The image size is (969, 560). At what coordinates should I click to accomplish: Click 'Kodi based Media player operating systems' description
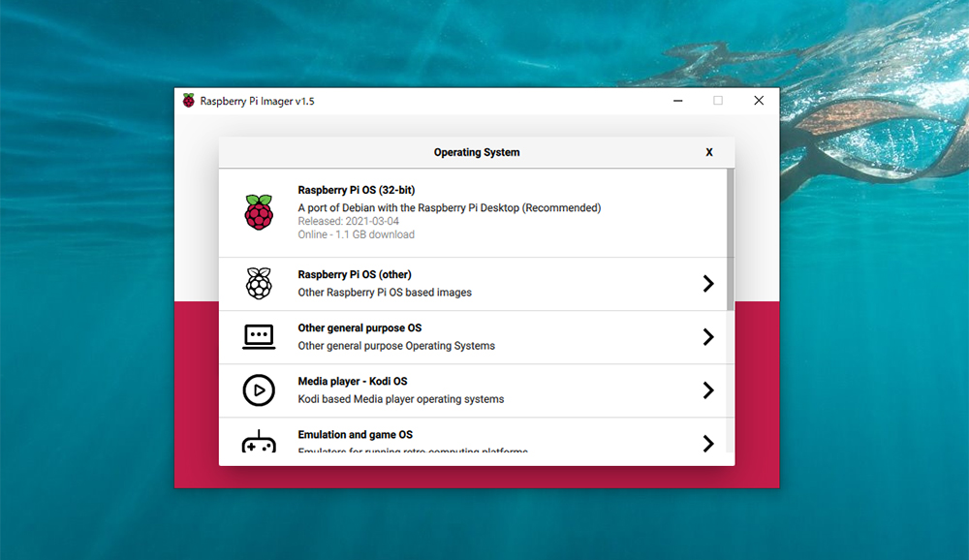pos(400,399)
